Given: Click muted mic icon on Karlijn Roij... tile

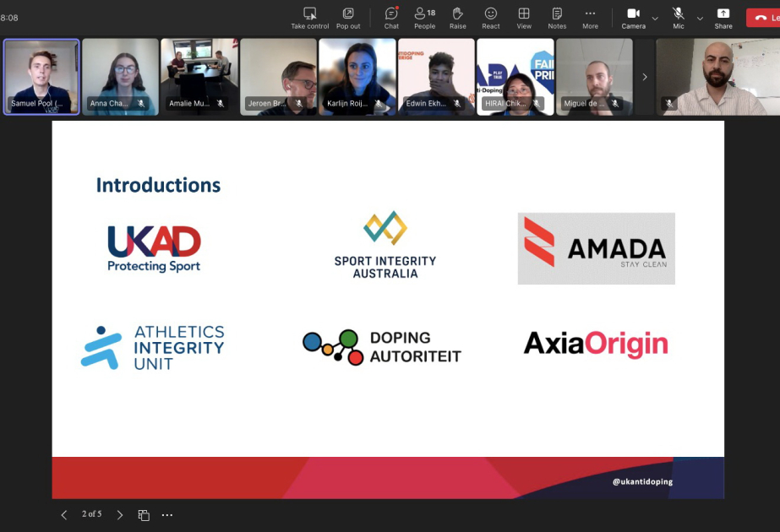Looking at the screenshot, I should click(378, 103).
